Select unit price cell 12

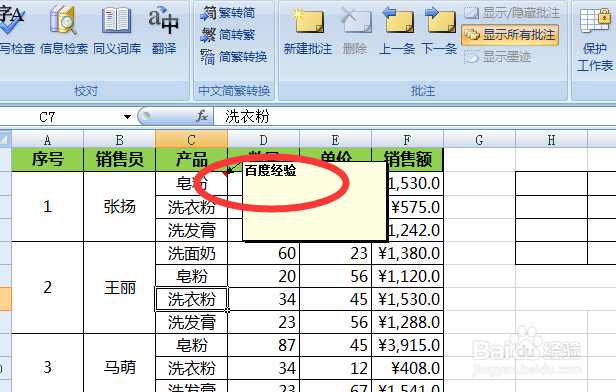(x=336, y=368)
